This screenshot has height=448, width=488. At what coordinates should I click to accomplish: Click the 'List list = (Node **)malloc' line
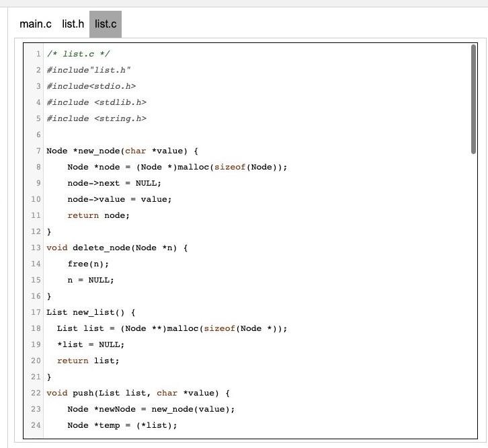pyautogui.click(x=172, y=329)
